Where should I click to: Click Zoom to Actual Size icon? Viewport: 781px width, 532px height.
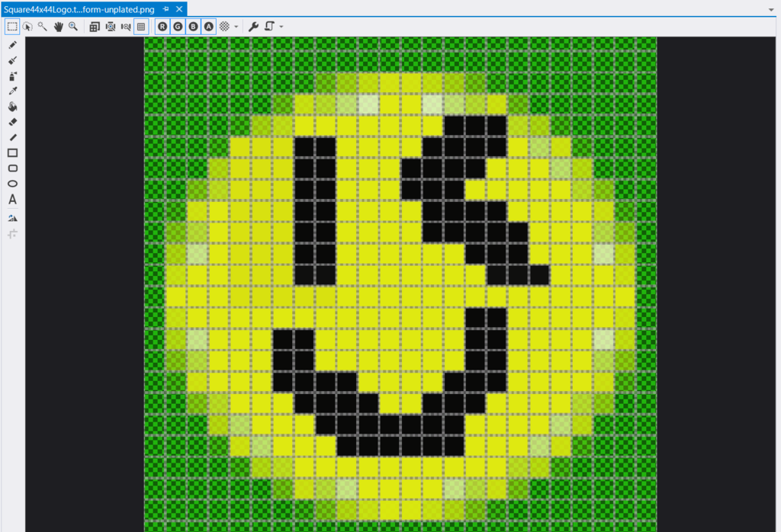(95, 27)
